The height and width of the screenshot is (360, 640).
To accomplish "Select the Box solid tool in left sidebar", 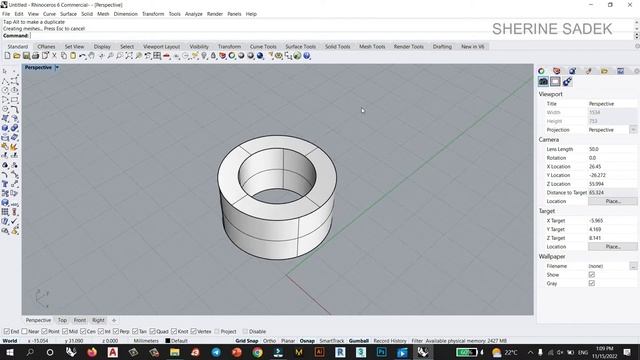I will (5, 128).
